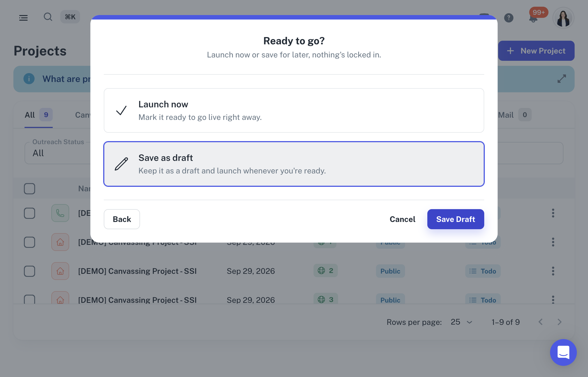Click the globe badge showing 3
588x377 pixels.
(x=326, y=299)
